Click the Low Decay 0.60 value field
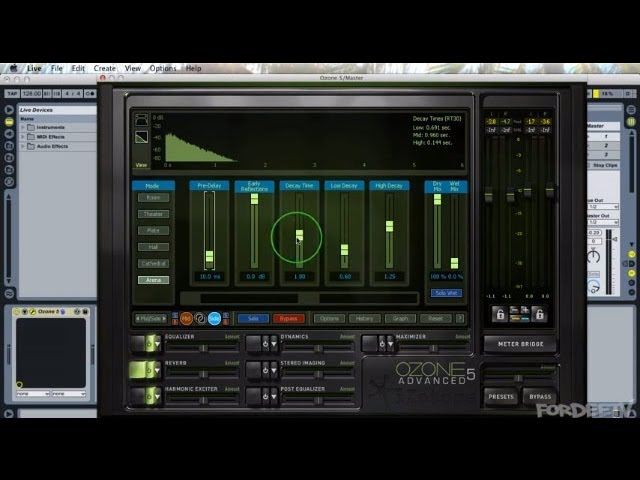The image size is (640, 480). 344,276
